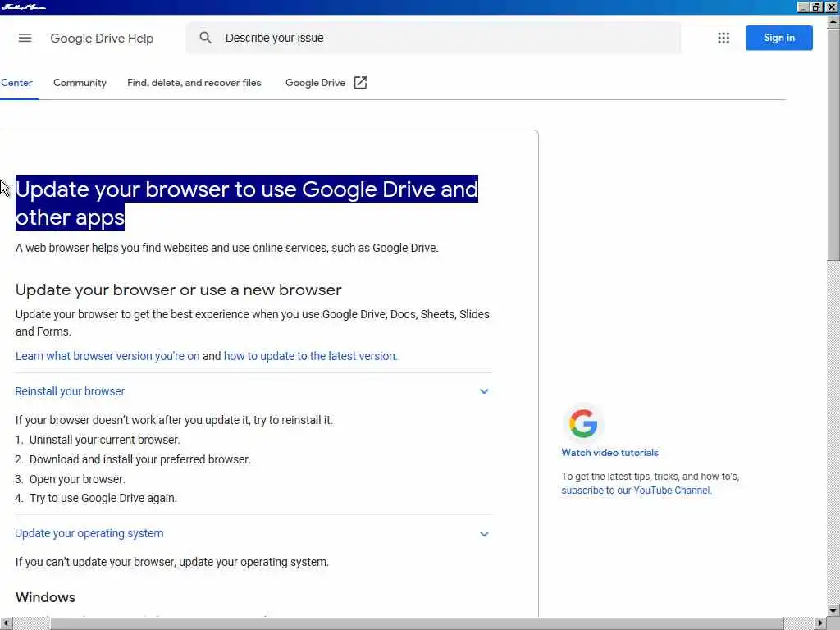Close the browser window

click(x=832, y=7)
